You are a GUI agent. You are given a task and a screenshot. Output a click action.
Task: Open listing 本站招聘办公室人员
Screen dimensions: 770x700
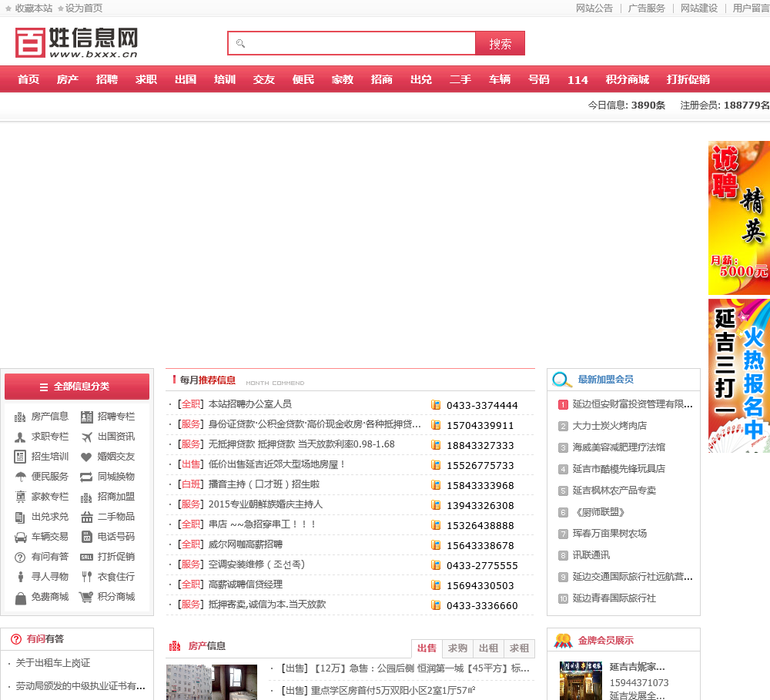250,404
